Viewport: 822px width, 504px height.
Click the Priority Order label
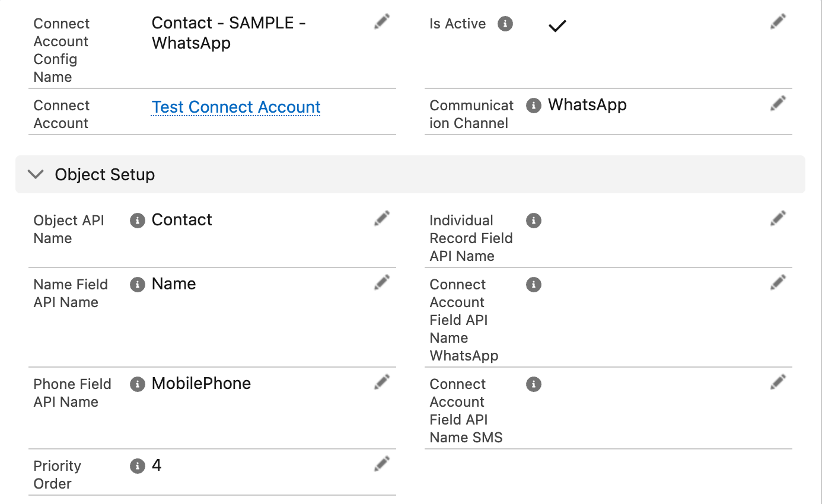(58, 475)
